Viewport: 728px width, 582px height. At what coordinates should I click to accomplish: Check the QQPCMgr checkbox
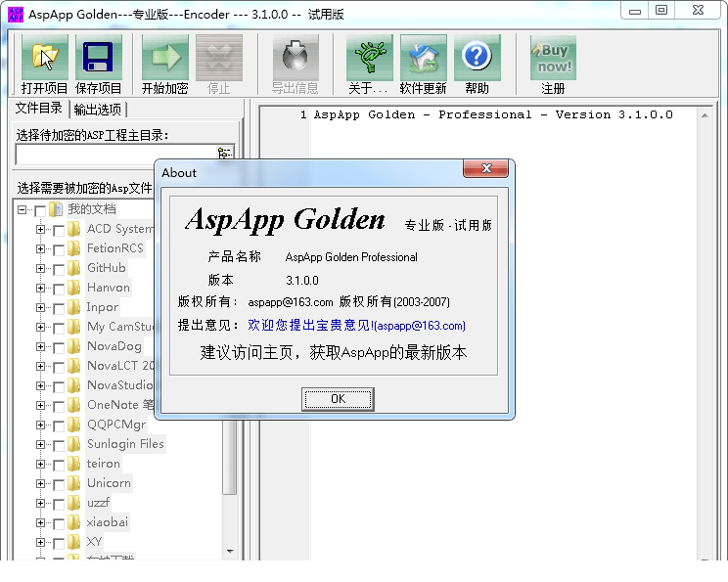pos(59,426)
